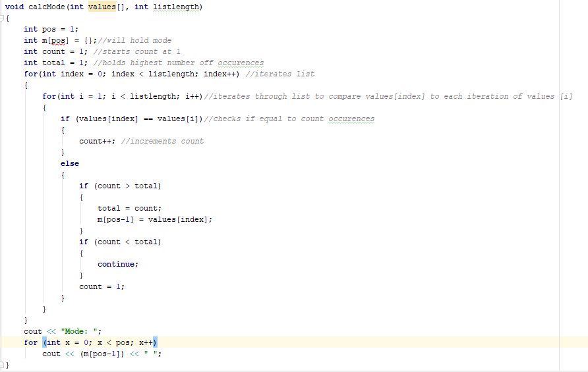Click the 'count = 1;' reset inside else
The width and height of the screenshot is (588, 372).
102,286
